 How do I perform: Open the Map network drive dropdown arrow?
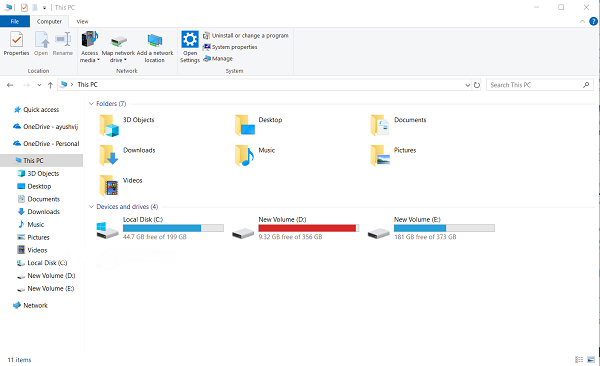(x=125, y=60)
